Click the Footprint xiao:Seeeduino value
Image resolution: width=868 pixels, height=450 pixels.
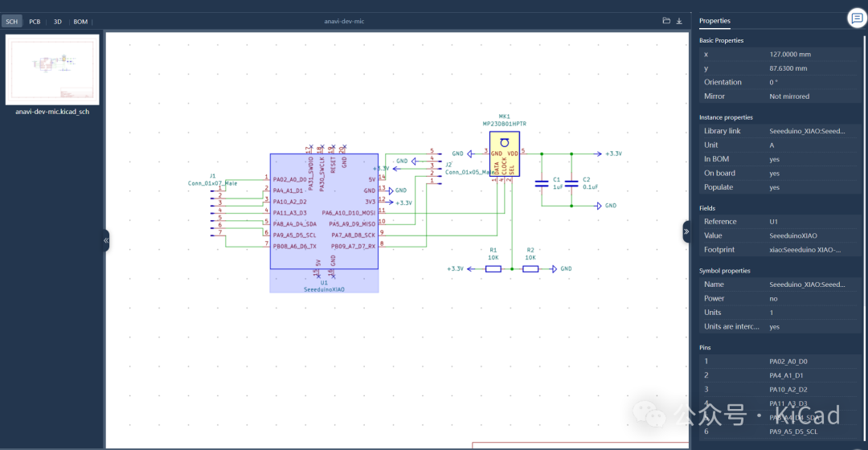pos(805,250)
